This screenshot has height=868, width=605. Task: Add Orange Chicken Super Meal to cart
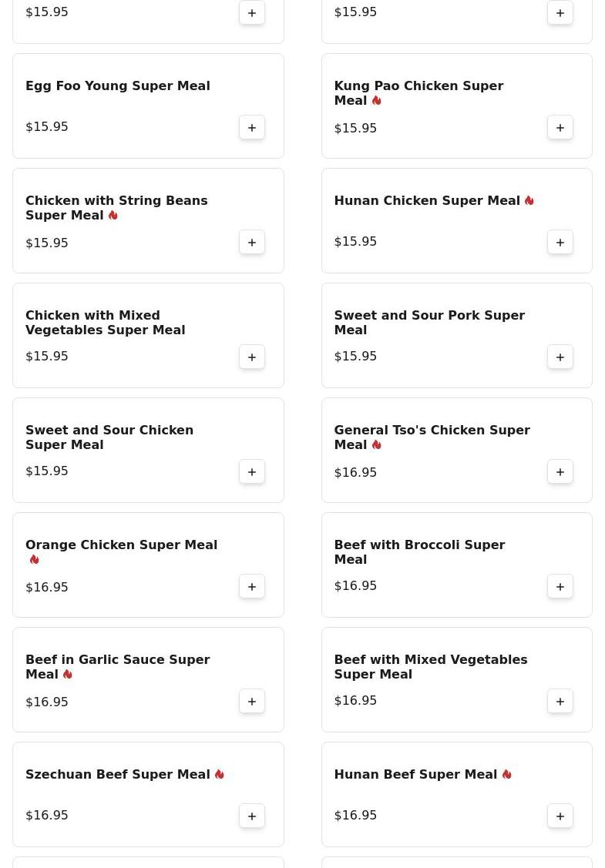click(252, 586)
